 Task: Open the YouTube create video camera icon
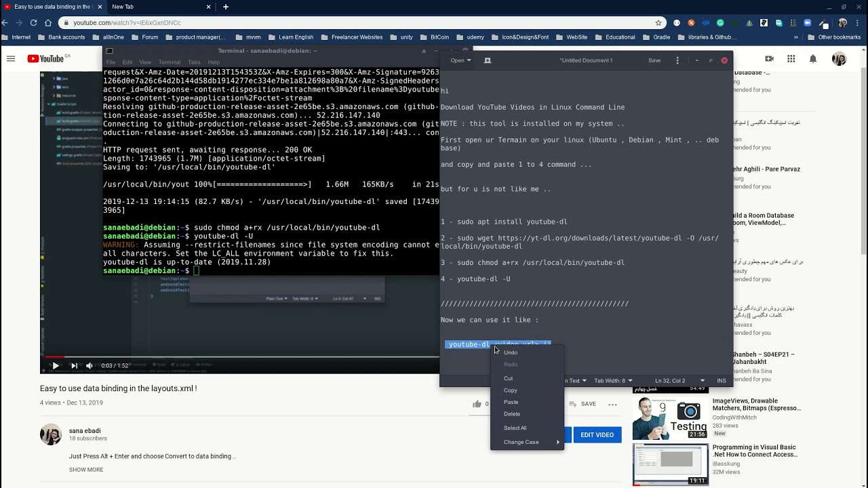pos(769,59)
